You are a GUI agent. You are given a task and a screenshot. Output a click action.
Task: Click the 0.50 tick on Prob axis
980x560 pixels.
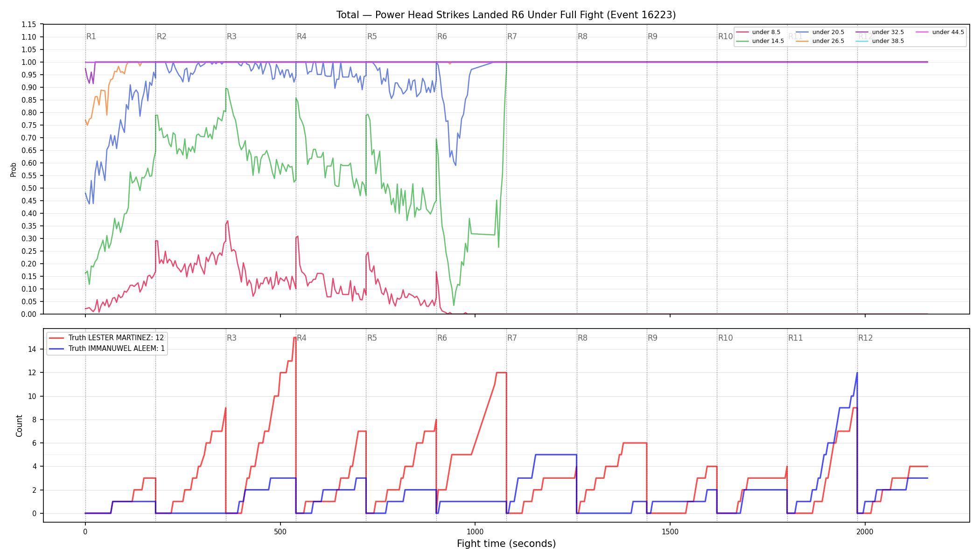[29, 188]
